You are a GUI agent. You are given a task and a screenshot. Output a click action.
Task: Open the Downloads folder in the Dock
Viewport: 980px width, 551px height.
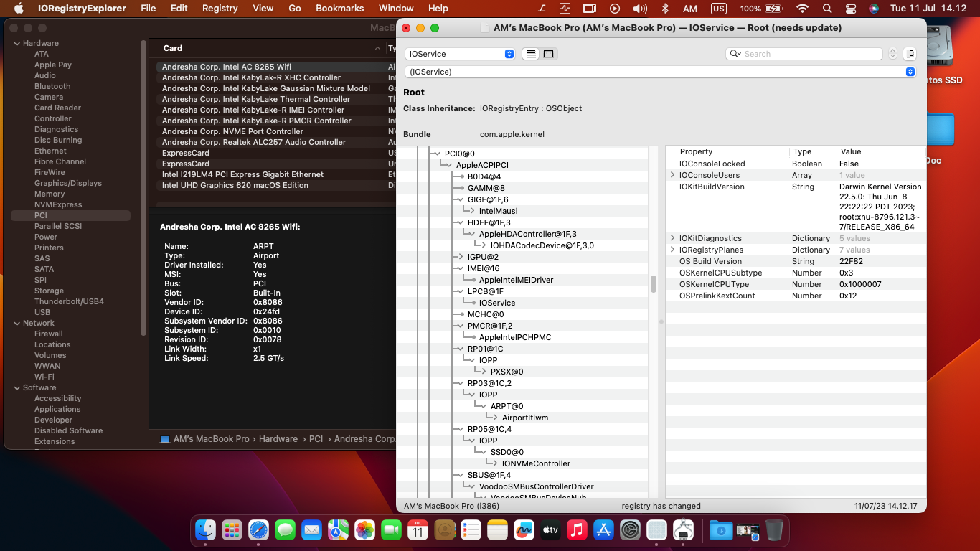click(721, 530)
